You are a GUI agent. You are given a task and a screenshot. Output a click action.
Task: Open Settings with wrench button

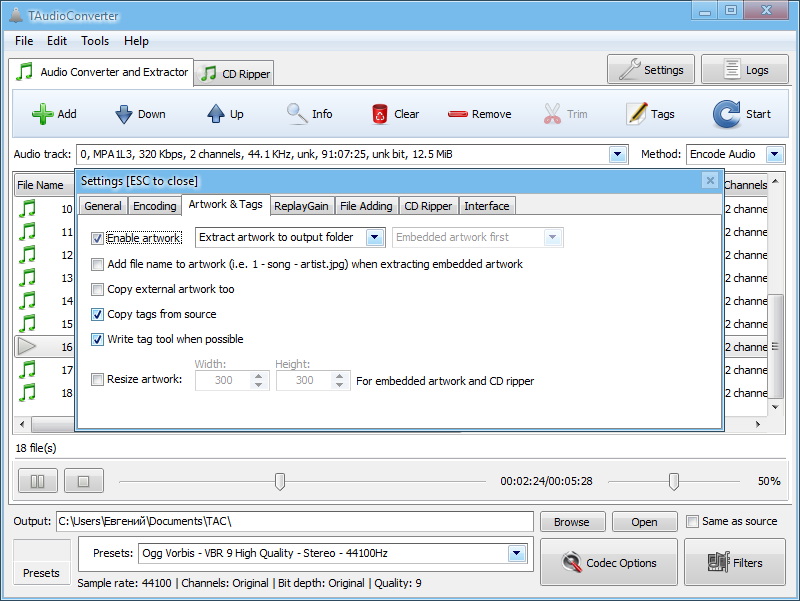coord(651,69)
